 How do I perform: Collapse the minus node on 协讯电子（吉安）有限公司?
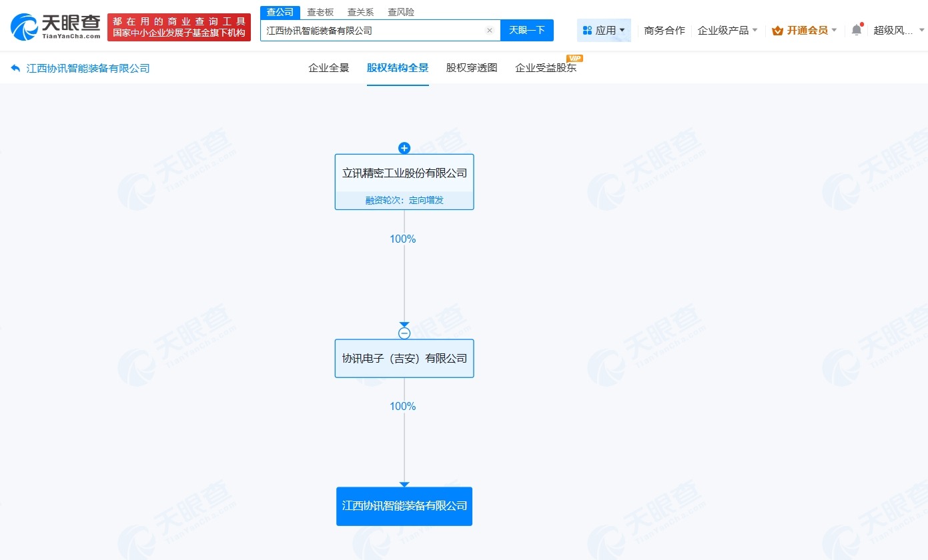click(x=404, y=333)
